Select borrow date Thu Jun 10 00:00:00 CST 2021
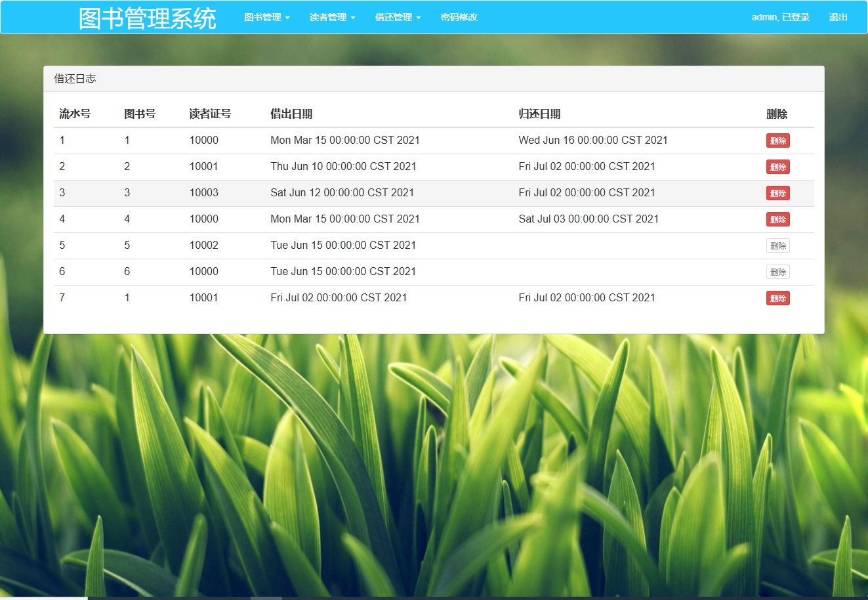 (343, 166)
